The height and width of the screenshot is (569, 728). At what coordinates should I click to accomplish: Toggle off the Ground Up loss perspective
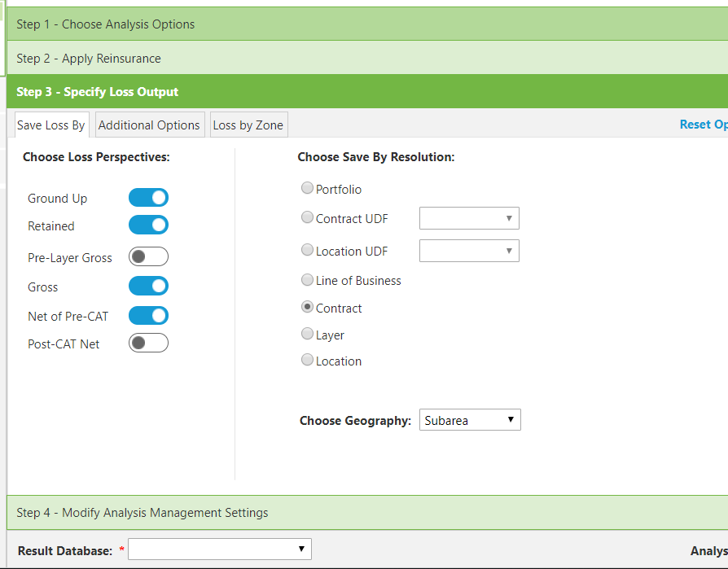148,197
